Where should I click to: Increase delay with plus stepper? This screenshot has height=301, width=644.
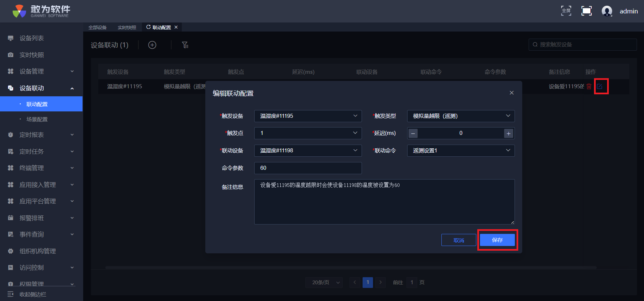pos(508,134)
